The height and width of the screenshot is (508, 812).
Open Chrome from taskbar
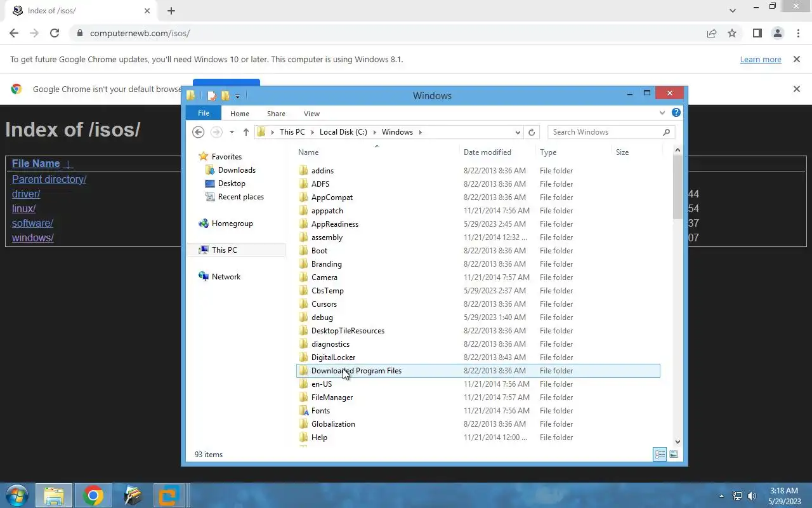pyautogui.click(x=93, y=495)
